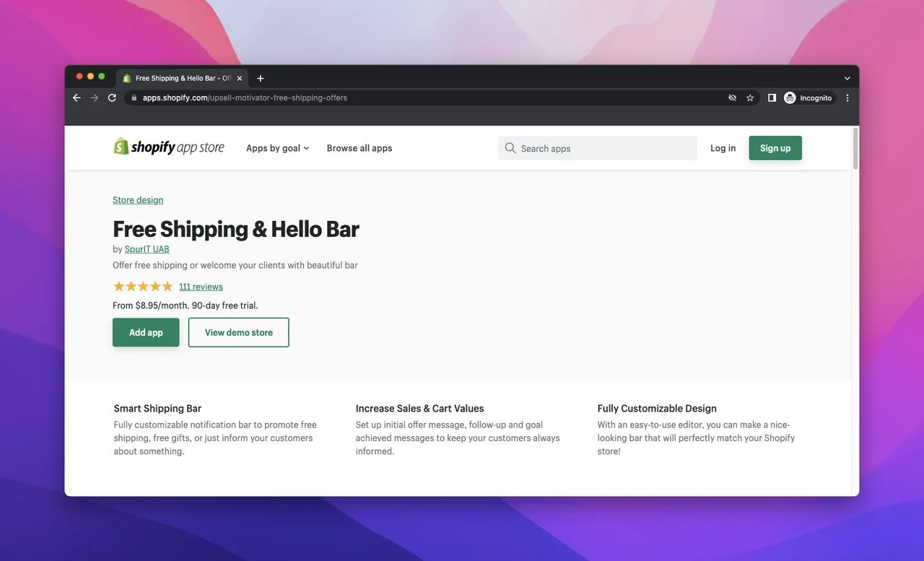Click the page vertical scrollbar
The width and height of the screenshot is (924, 561).
pyautogui.click(x=855, y=149)
